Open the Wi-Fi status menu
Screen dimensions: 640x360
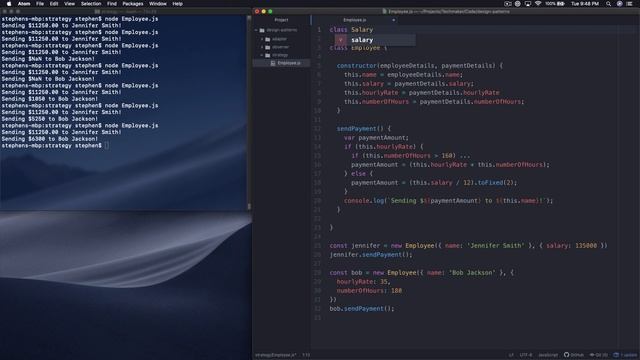[x=538, y=4]
